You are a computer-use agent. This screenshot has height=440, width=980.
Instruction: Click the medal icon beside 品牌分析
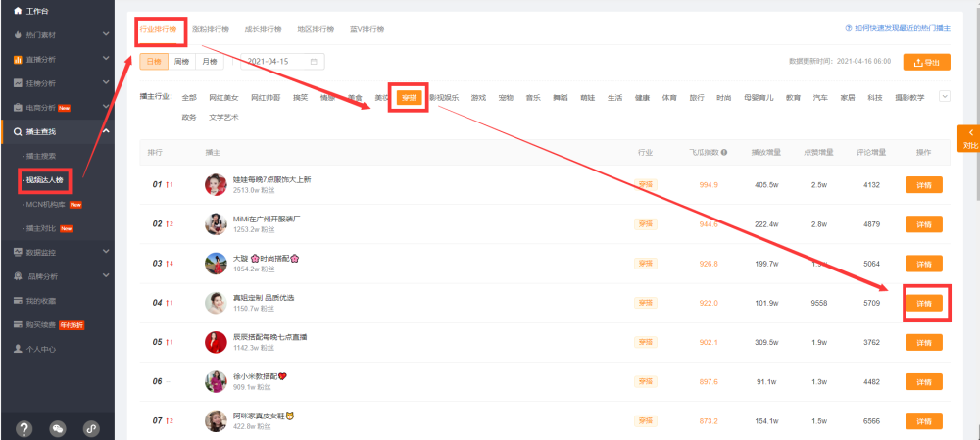click(18, 276)
